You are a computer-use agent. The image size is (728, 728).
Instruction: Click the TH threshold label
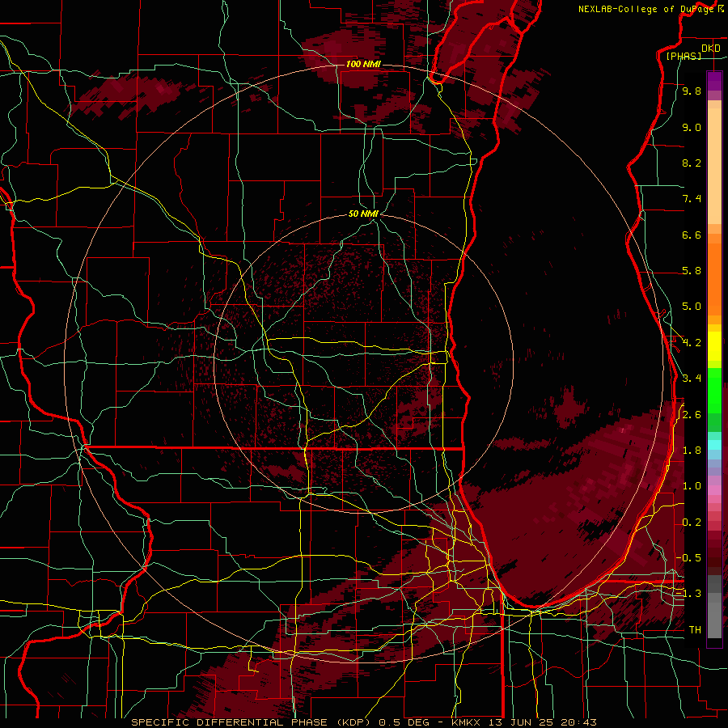pos(695,630)
